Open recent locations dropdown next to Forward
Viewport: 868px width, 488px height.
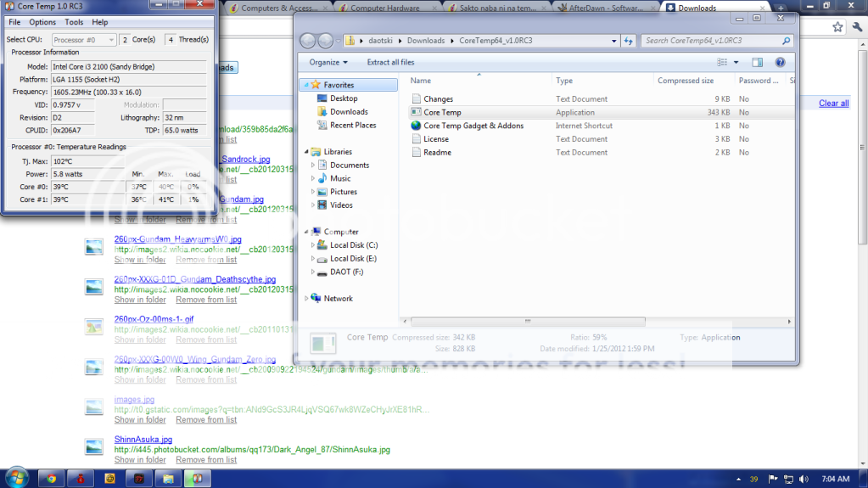pyautogui.click(x=339, y=41)
